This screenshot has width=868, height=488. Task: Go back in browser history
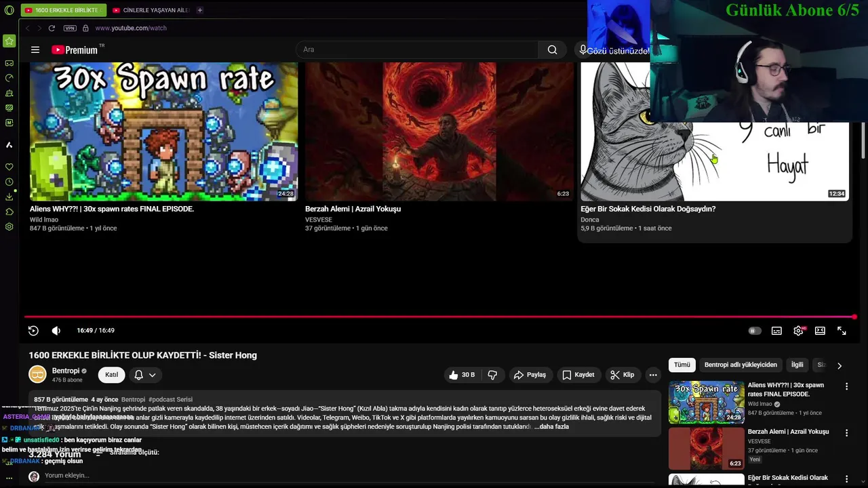pos(28,28)
